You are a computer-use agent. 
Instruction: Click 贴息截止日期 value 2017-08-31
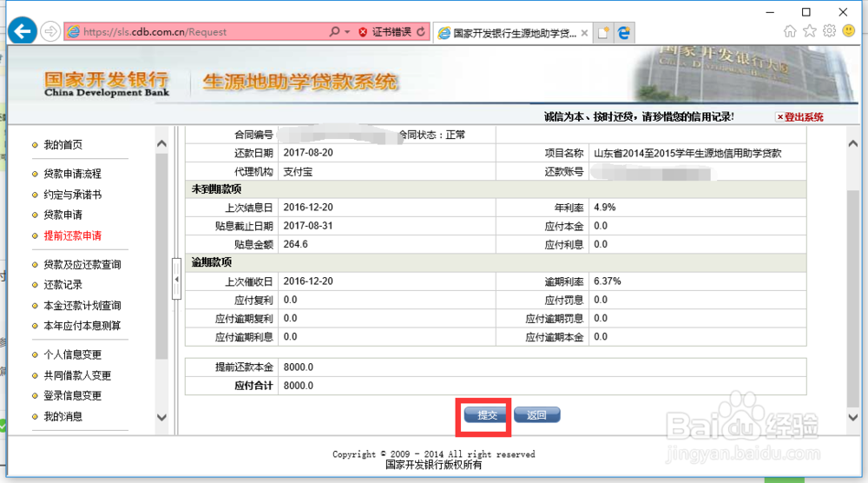(x=308, y=226)
